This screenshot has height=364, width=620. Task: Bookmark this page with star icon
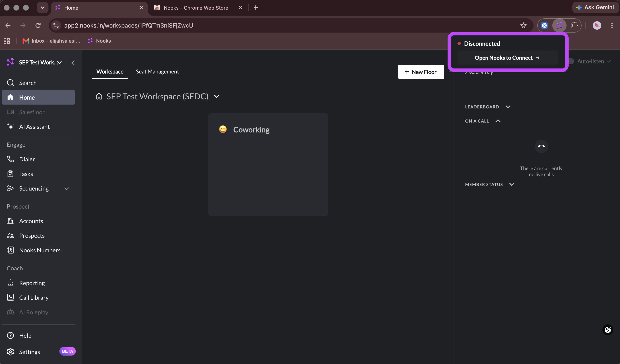click(x=523, y=25)
